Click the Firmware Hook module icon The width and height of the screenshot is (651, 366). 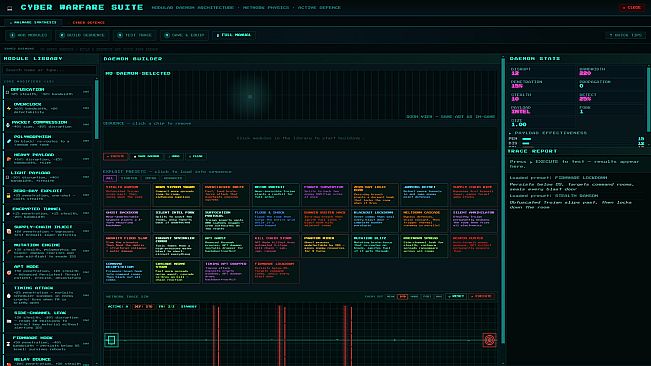coord(8,344)
